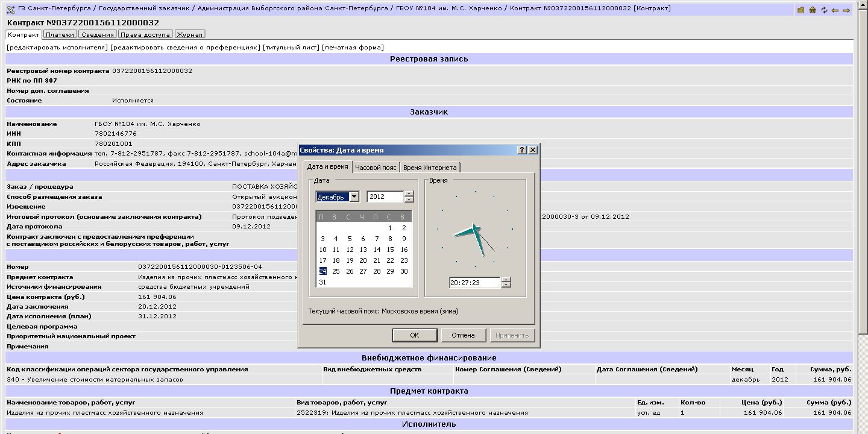Screen dimensions: 868x434
Task: Go back with the left arrow icon
Action: click(x=835, y=10)
